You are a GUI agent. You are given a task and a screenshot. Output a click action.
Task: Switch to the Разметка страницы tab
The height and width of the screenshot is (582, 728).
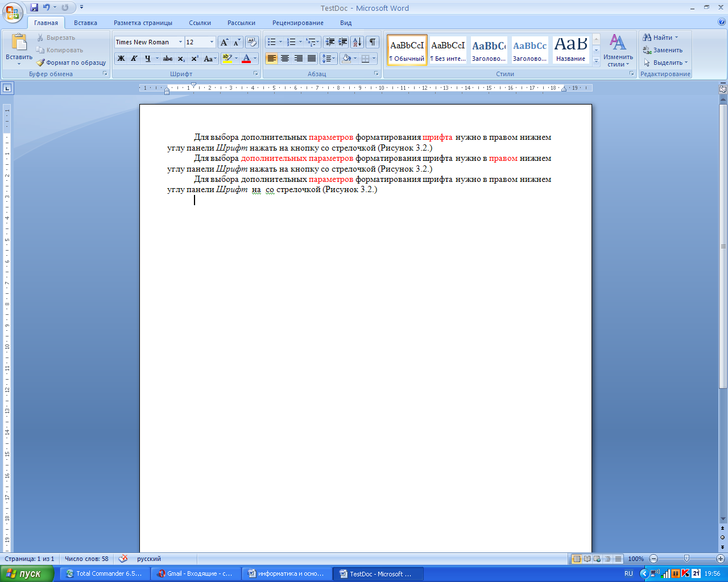[143, 23]
